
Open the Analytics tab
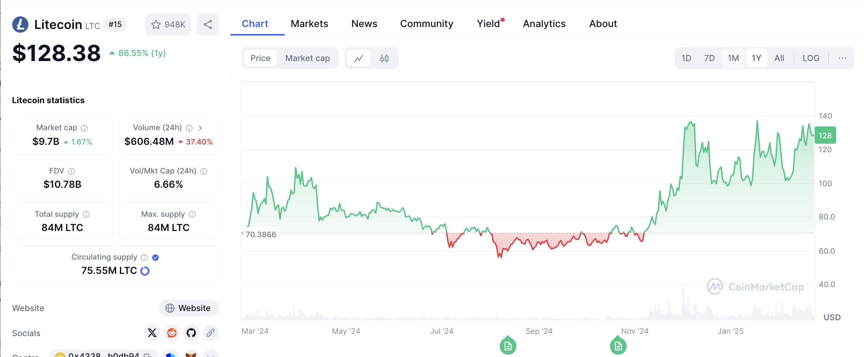click(544, 24)
